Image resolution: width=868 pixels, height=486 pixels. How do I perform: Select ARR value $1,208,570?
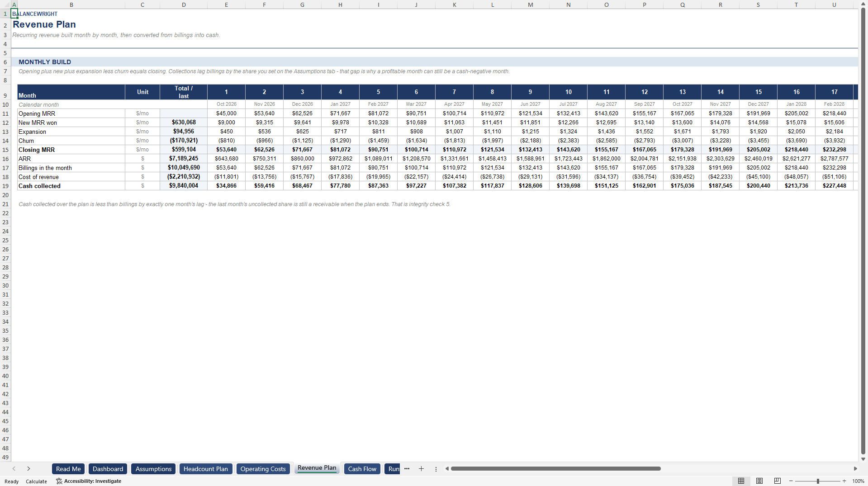tap(416, 159)
